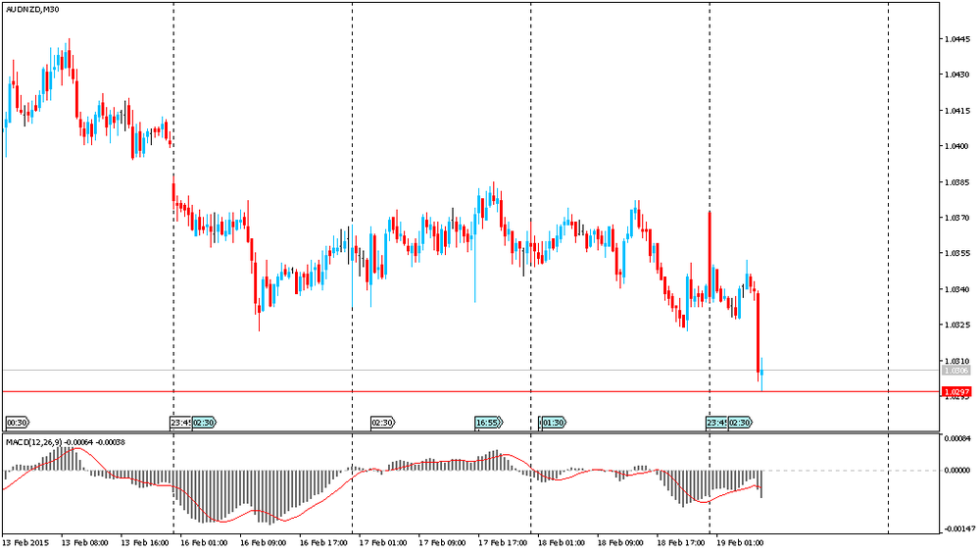Select the 16:55 event marker
This screenshot has height=553, width=980.
point(488,423)
